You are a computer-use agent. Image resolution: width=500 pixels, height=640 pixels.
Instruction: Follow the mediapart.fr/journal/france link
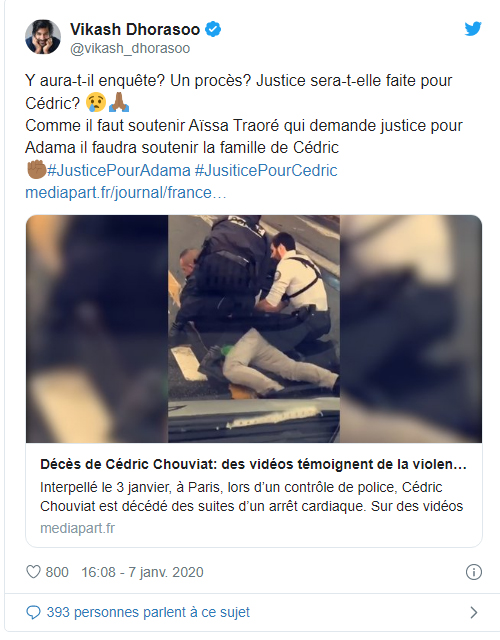coord(126,192)
